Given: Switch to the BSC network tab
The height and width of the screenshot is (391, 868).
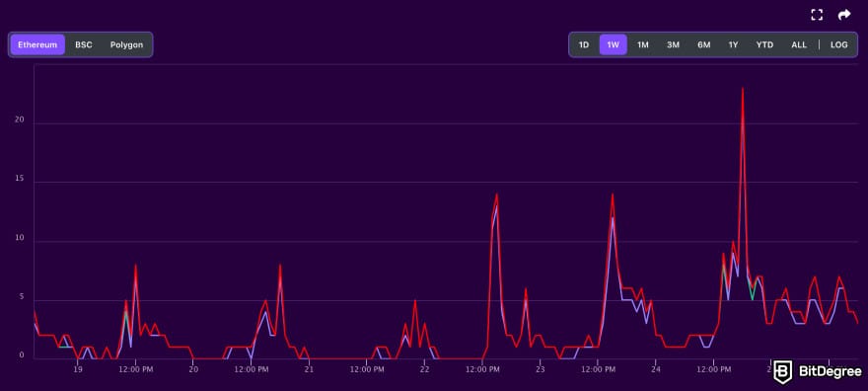Looking at the screenshot, I should pyautogui.click(x=84, y=44).
